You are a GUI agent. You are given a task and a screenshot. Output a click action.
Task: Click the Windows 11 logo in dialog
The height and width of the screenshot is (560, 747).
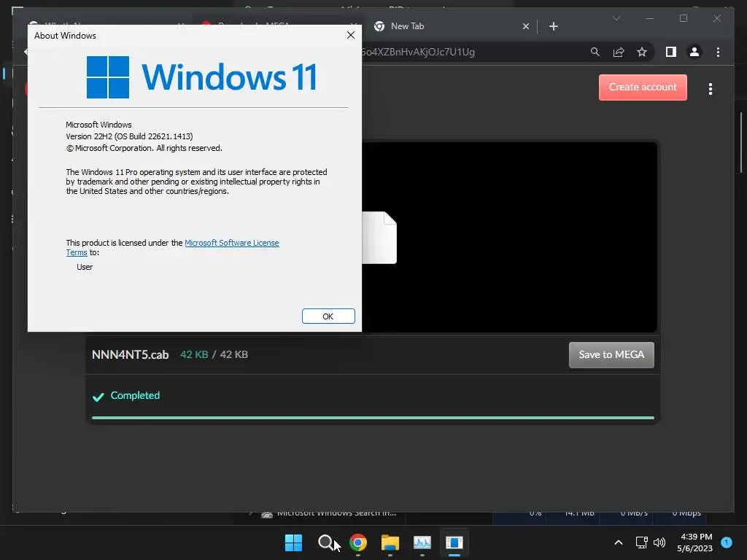(x=201, y=77)
